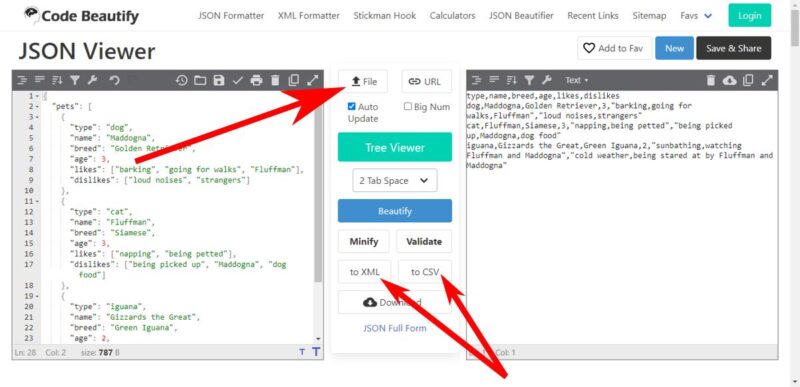Click the large T increase font size icon
This screenshot has width=800, height=387.
316,352
